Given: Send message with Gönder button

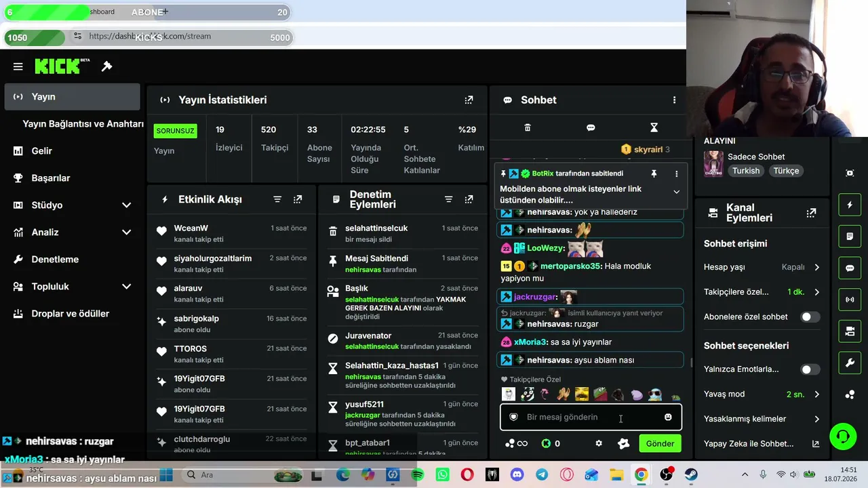Looking at the screenshot, I should [660, 443].
